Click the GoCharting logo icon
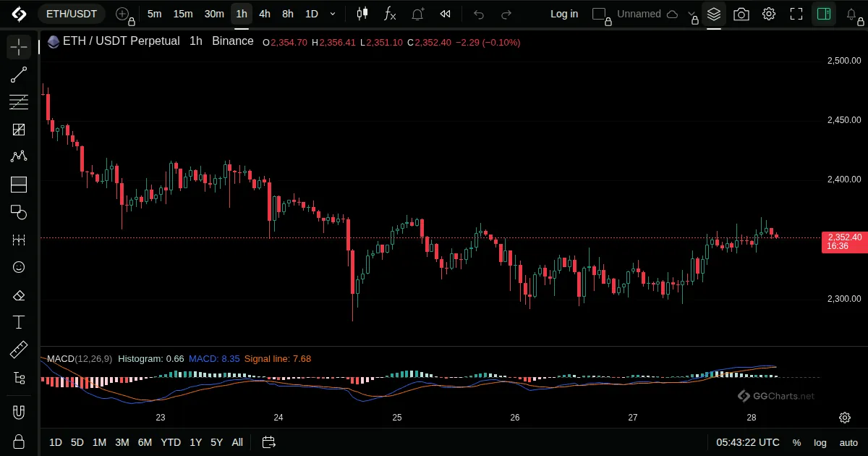 pos(19,14)
